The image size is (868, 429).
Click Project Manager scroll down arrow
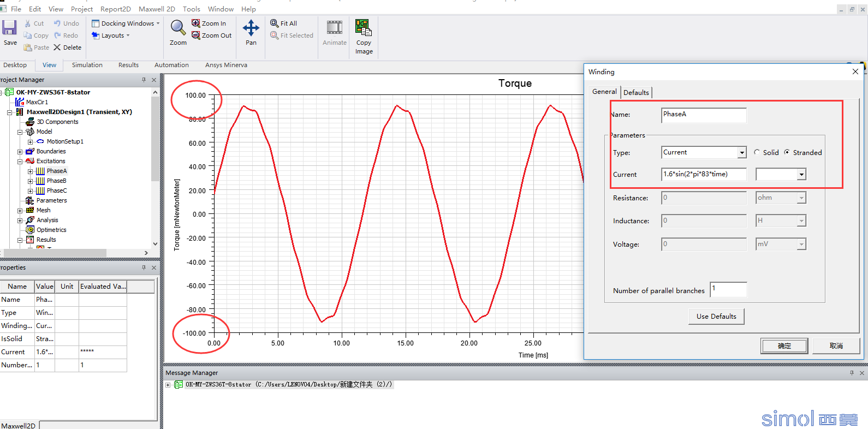click(155, 244)
